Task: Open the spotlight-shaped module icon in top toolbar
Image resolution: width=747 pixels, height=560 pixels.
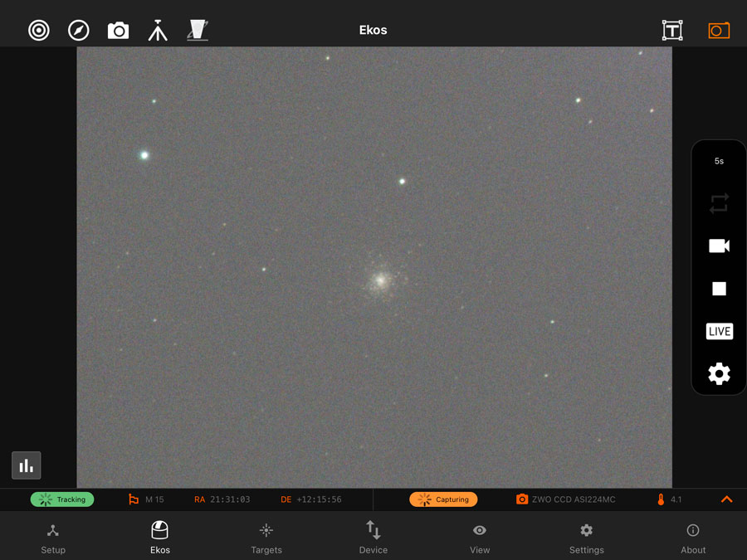Action: pos(198,30)
